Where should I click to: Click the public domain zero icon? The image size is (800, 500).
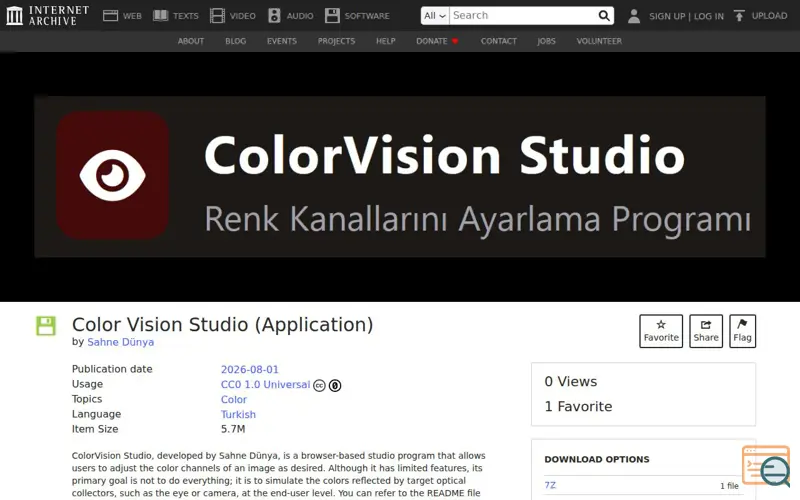point(335,385)
